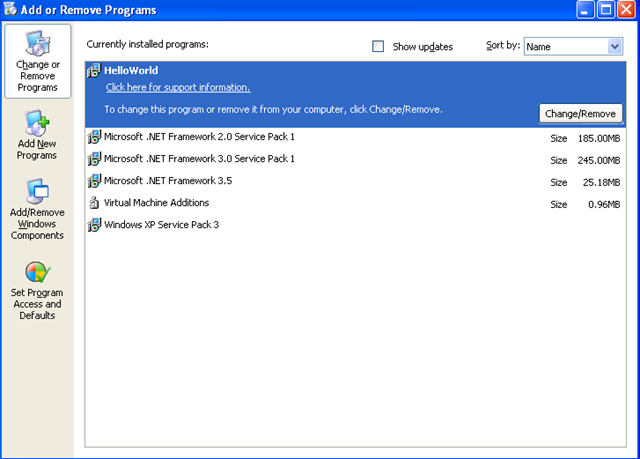
Task: Select the Add/Remove Windows Components icon
Action: pos(37,192)
